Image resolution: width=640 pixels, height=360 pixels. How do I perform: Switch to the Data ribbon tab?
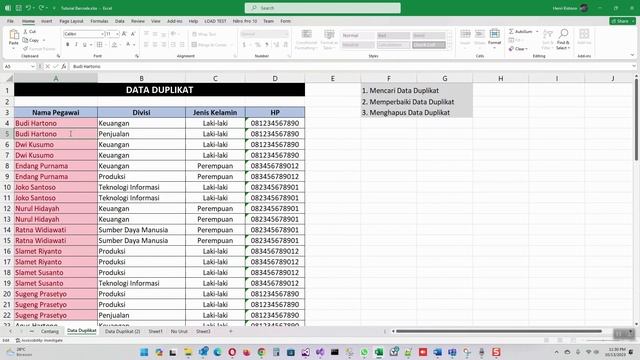[120, 21]
